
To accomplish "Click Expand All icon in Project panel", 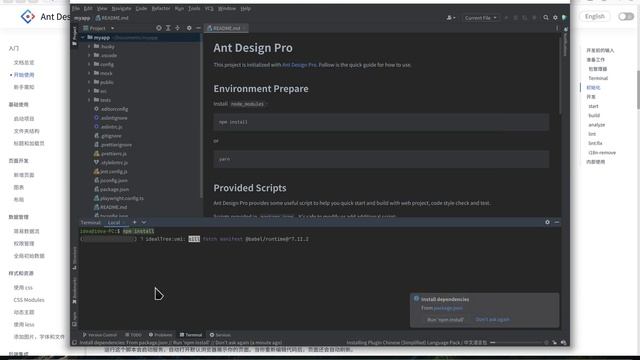I will coord(168,28).
